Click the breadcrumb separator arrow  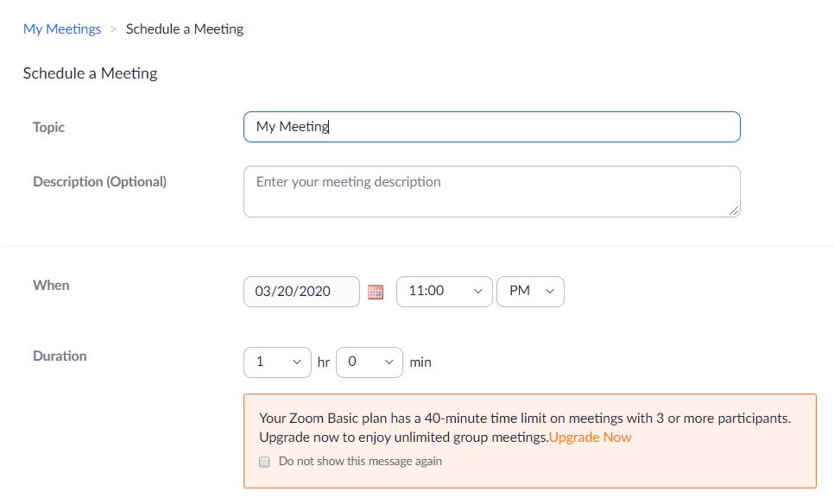(x=113, y=29)
